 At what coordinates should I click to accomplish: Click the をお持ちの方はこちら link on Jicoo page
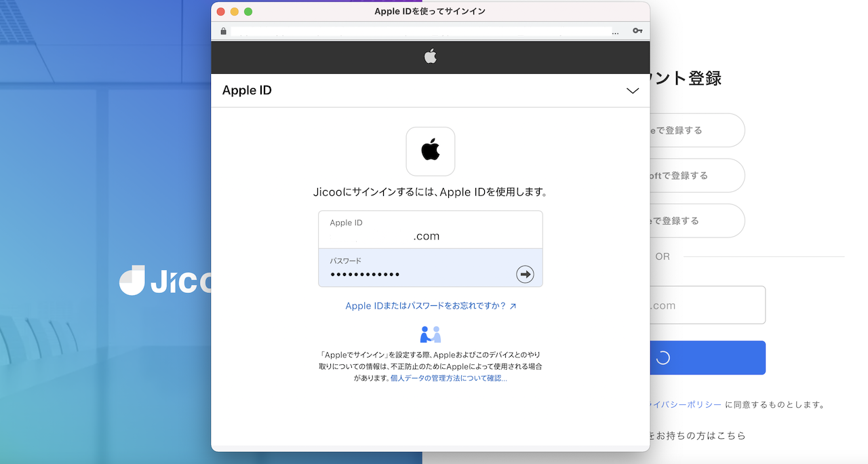pos(698,436)
